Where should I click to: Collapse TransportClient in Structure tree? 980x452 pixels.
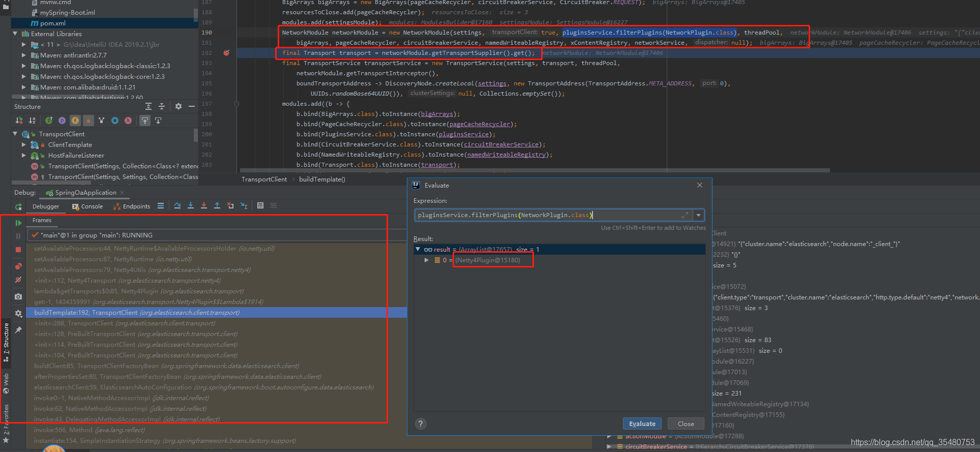(x=15, y=134)
